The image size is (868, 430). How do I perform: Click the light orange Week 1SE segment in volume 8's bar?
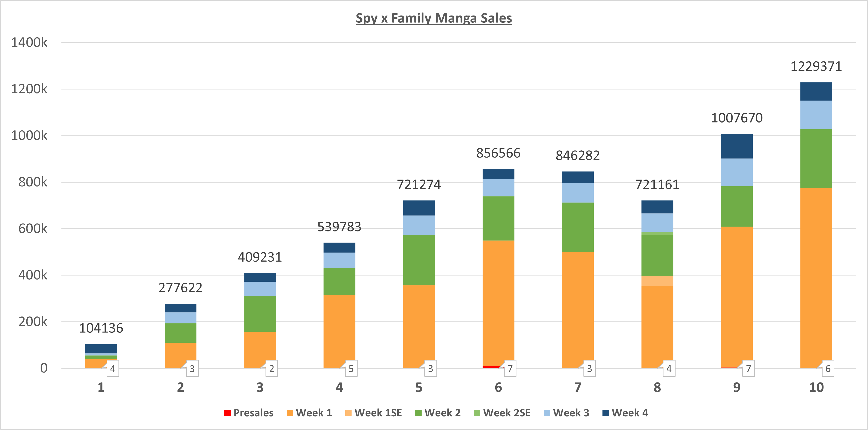click(x=657, y=281)
